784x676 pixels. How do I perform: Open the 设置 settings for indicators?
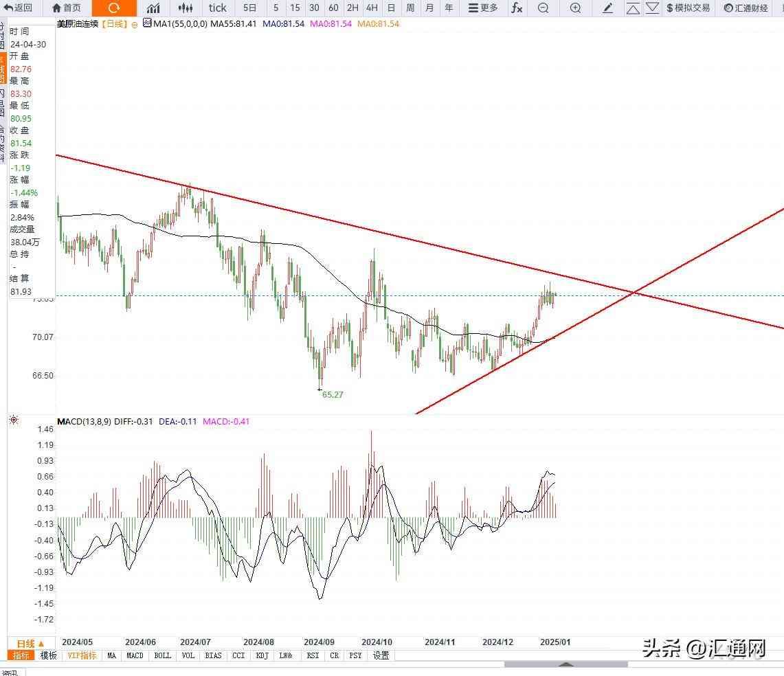click(381, 655)
